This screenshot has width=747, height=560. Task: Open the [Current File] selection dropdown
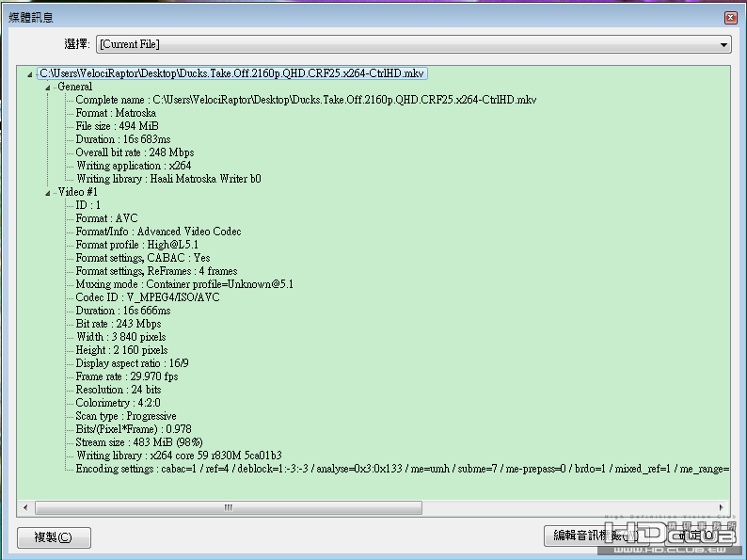point(414,44)
